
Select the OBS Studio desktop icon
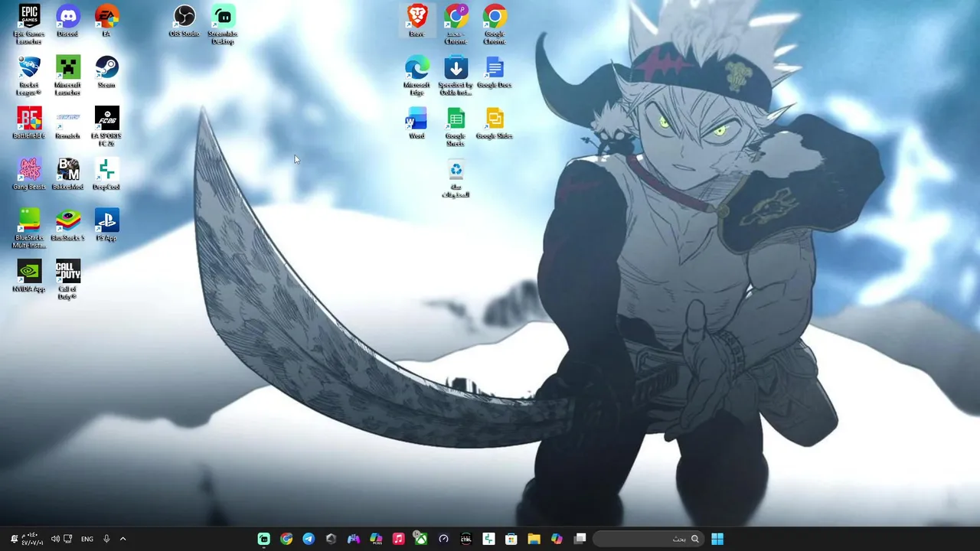(x=185, y=21)
